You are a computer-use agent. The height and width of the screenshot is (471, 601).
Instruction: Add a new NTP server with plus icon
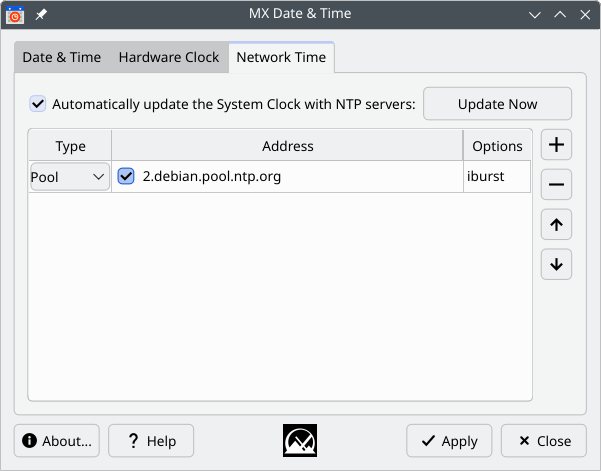click(556, 144)
